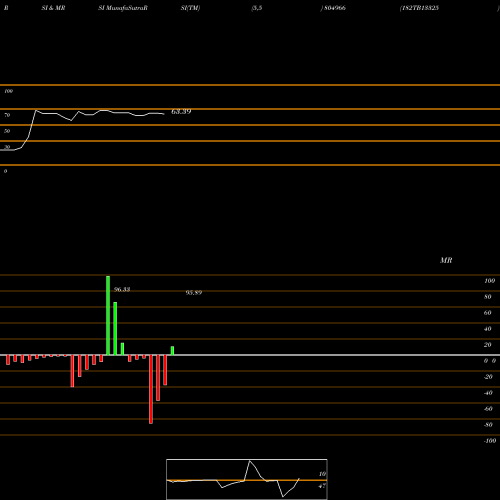
Task: Click the RSI value "63.39" label
Action: coord(181,112)
